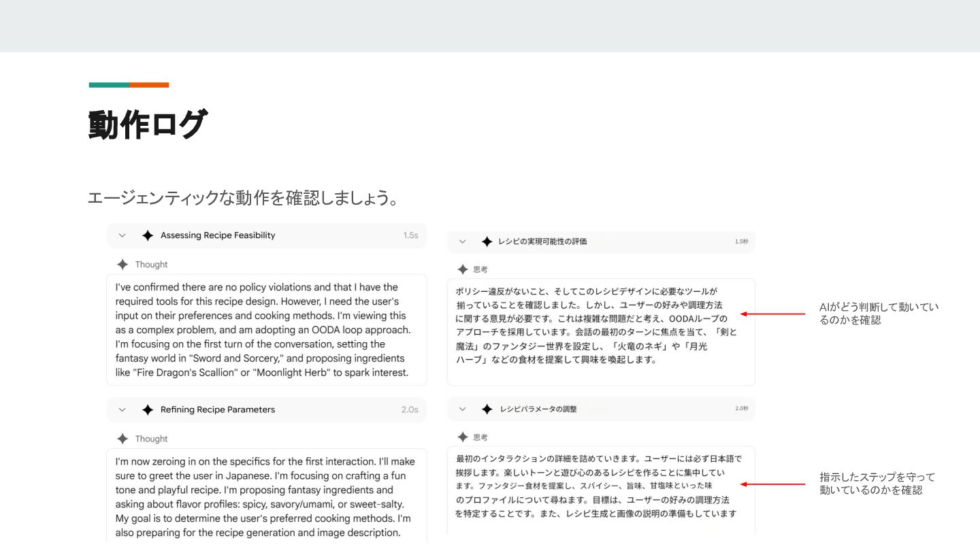Image resolution: width=980 pixels, height=551 pixels.
Task: Click the 思考 sparkle under レシピパラメータの調整
Action: coord(463,437)
